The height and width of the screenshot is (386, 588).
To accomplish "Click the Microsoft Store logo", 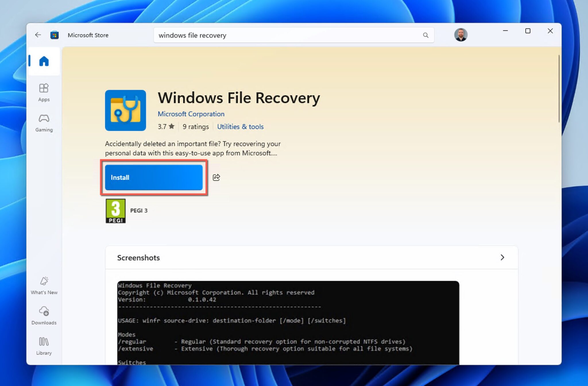I will [55, 35].
